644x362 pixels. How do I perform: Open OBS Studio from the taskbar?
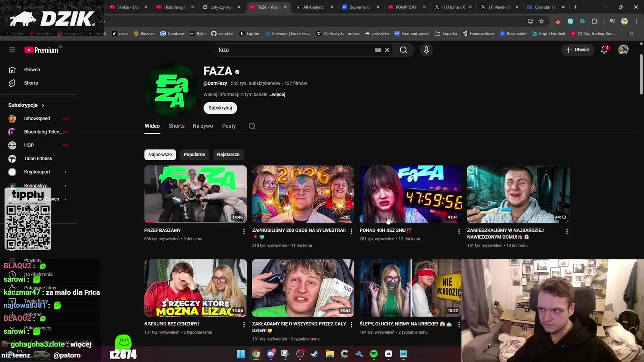click(x=300, y=354)
